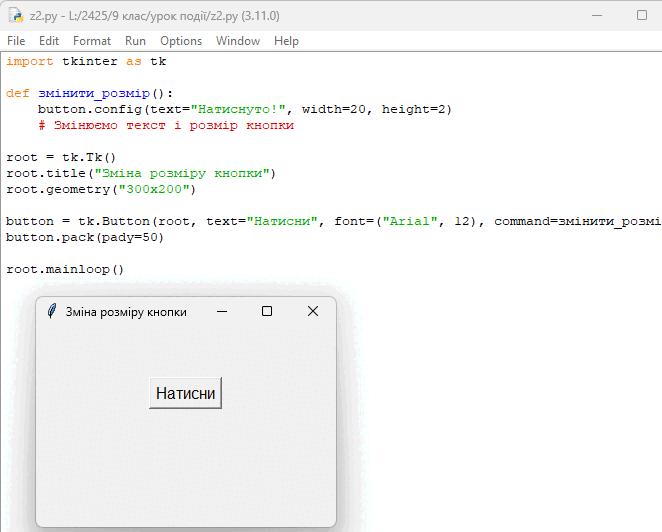
Task: Close the Зміна розміру кнопки window
Action: [313, 312]
